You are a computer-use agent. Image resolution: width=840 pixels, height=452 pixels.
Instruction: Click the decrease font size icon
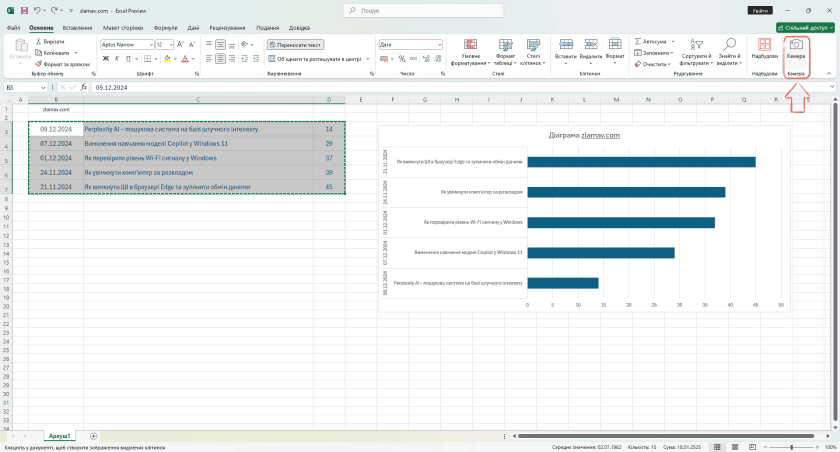coord(192,44)
